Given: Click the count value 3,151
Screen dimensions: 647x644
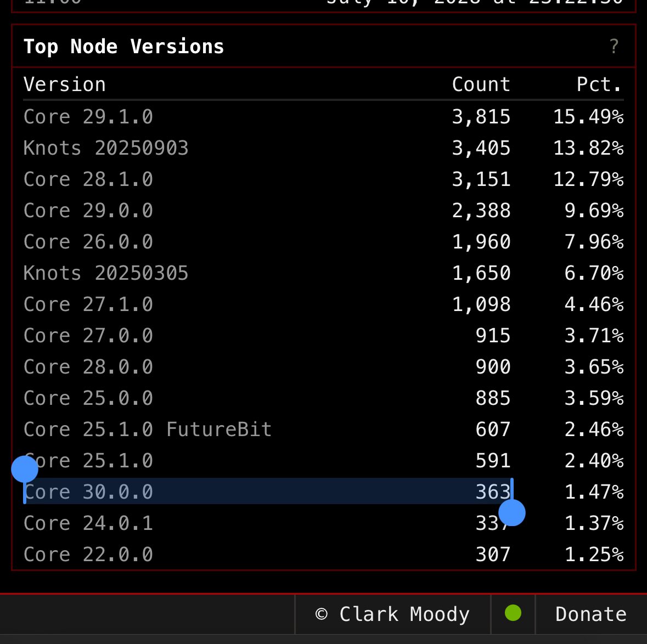Looking at the screenshot, I should [481, 179].
